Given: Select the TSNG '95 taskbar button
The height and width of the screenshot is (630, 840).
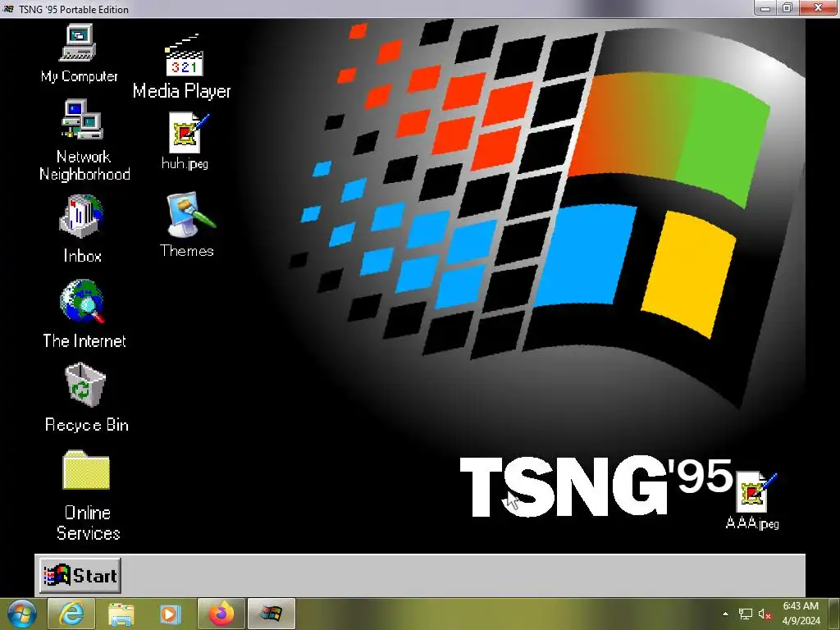Looking at the screenshot, I should (x=271, y=614).
